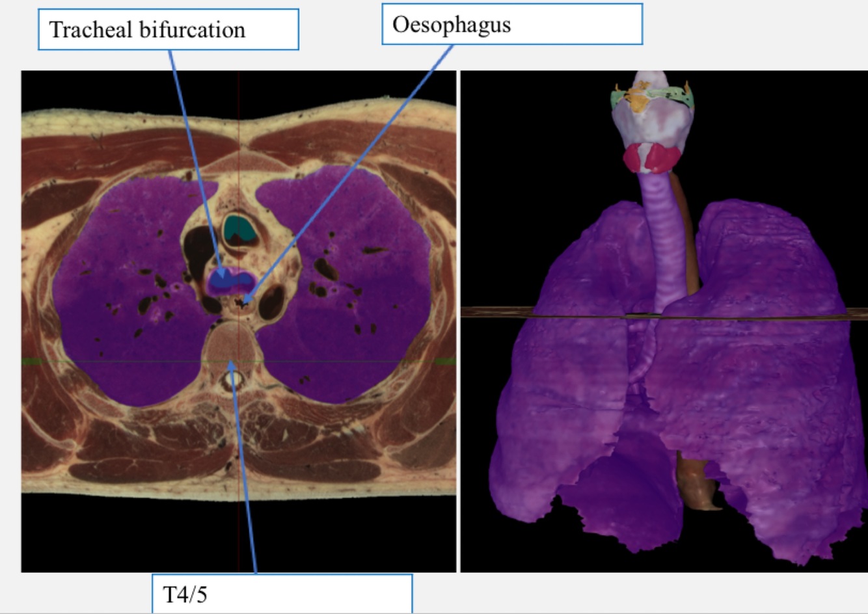Select the horizontal section plane on the 3D model

664,313
